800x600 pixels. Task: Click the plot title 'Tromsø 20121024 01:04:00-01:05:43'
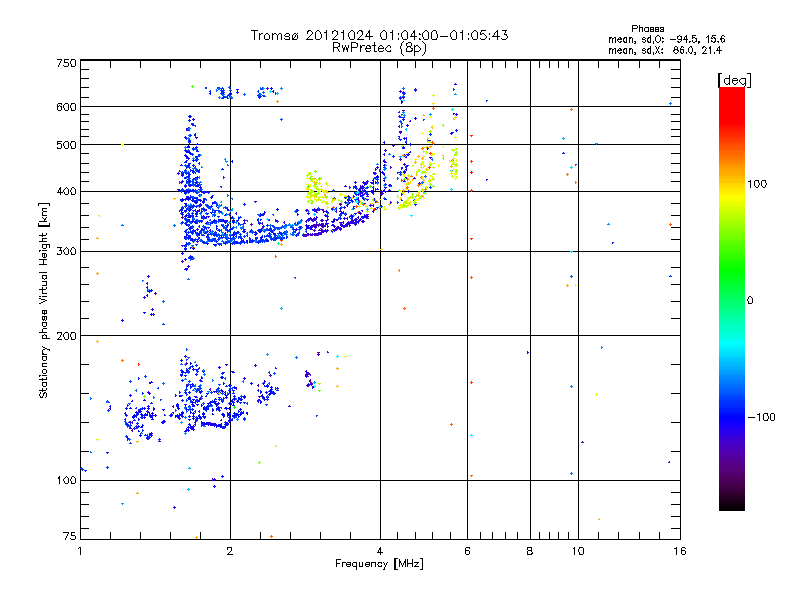379,35
